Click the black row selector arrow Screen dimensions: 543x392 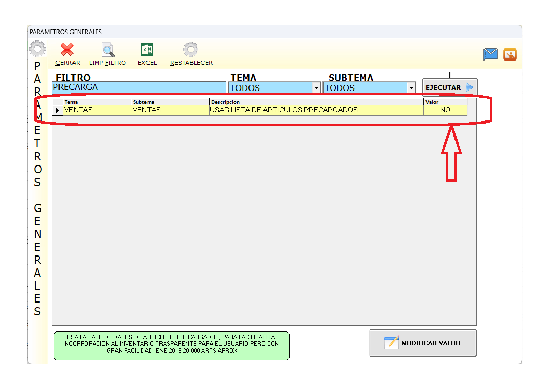click(57, 110)
